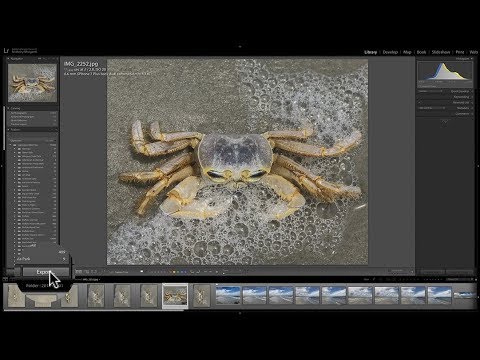Viewport: 480px width, 360px height.
Task: Open the Develop module
Action: tap(390, 52)
